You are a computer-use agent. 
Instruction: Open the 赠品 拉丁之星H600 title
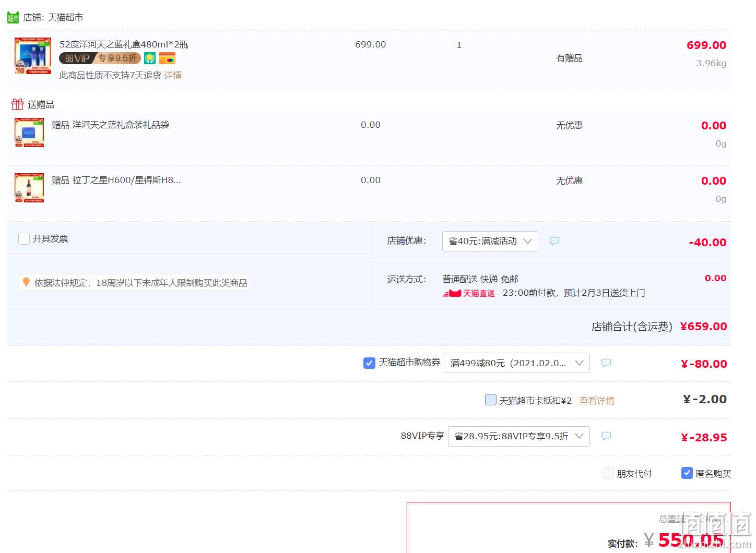[x=116, y=180]
